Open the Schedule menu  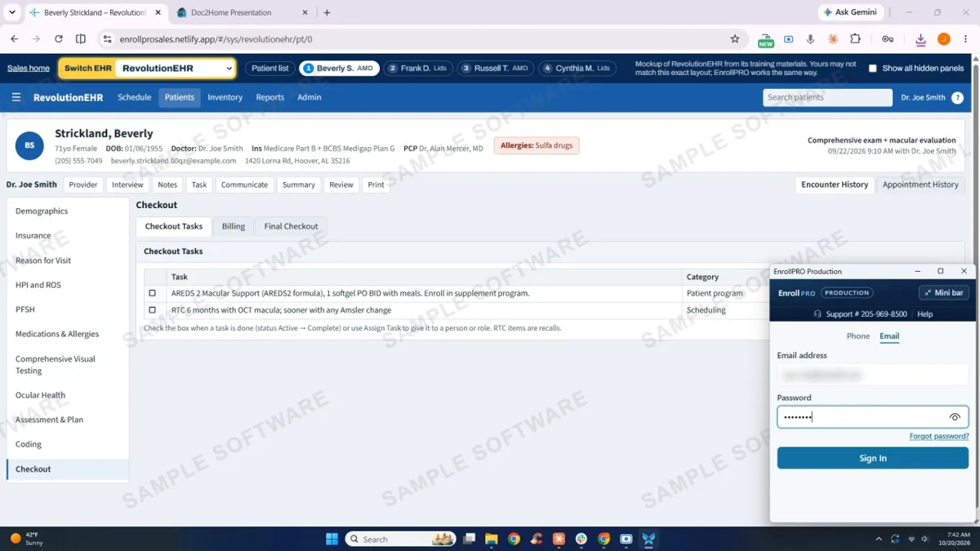(134, 97)
